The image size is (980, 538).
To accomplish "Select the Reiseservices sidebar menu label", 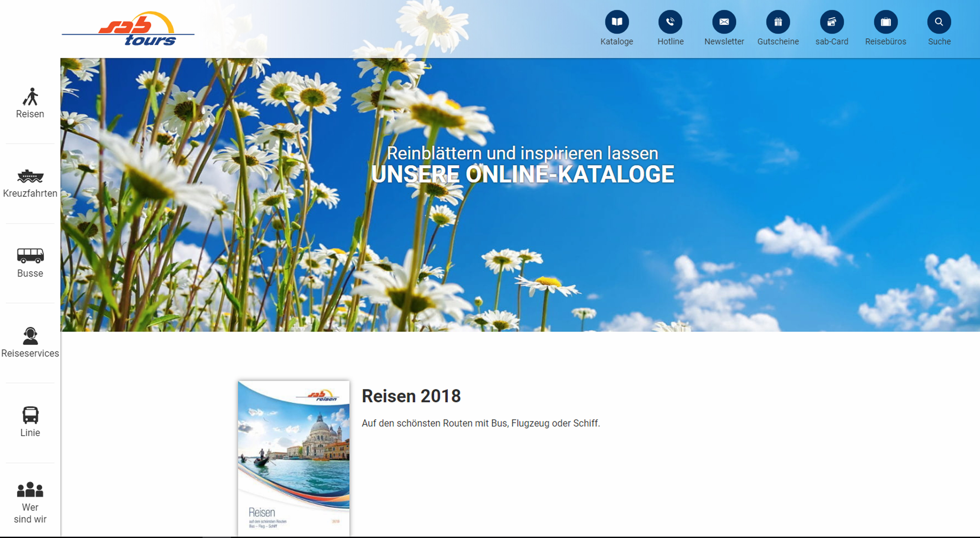I will tap(30, 353).
